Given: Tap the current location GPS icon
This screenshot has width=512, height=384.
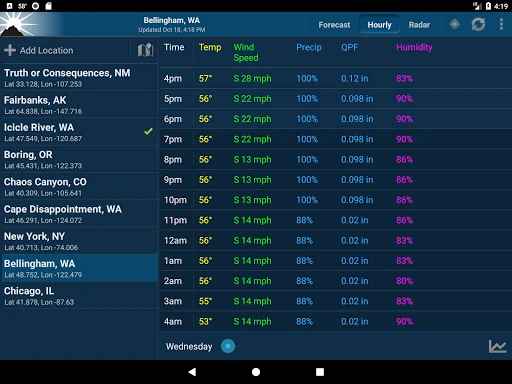Looking at the screenshot, I should coord(454,24).
